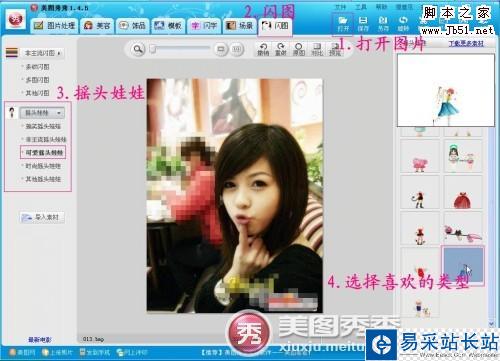Switch to the 美容 tab
The height and width of the screenshot is (361, 500).
point(97,26)
